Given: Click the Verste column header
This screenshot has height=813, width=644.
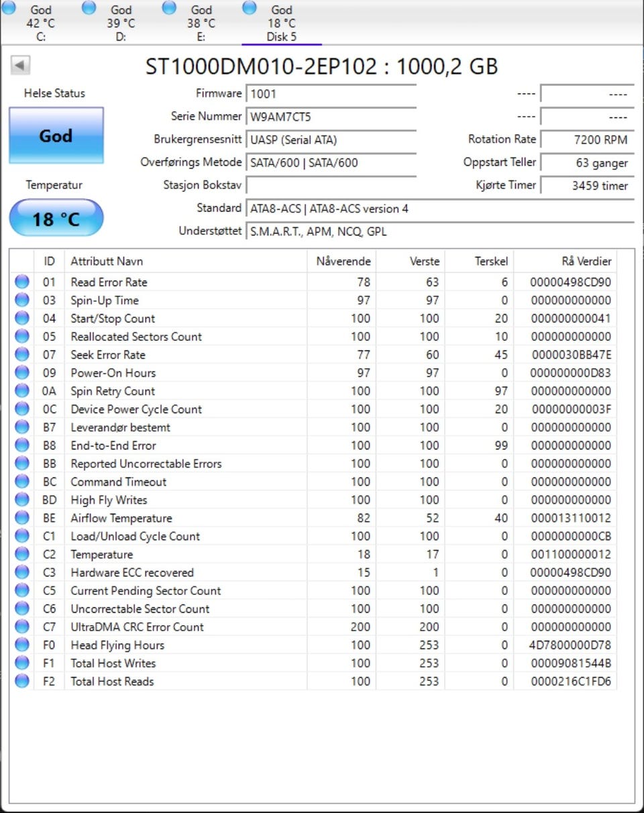Looking at the screenshot, I should pyautogui.click(x=411, y=261).
